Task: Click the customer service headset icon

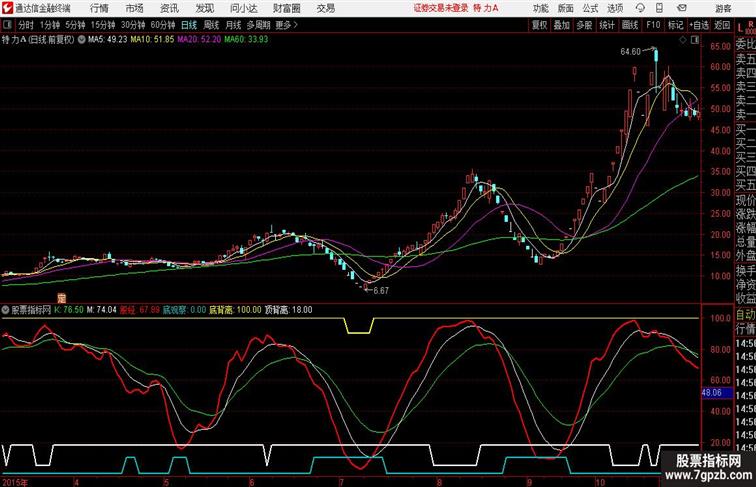Action: [640, 8]
